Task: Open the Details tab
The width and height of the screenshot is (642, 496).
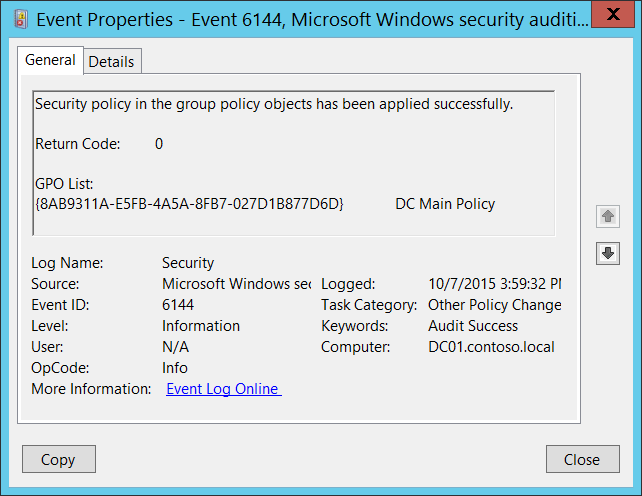Action: point(111,61)
